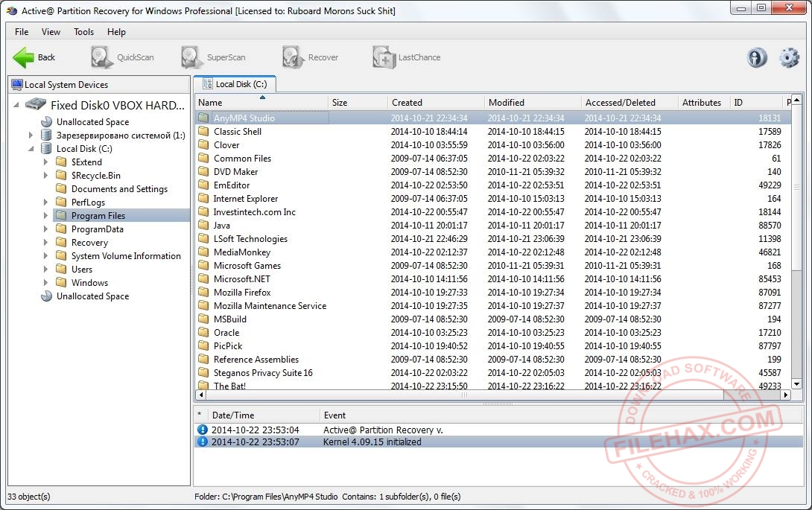Open settings with the gear icon
The image size is (812, 510).
[789, 57]
